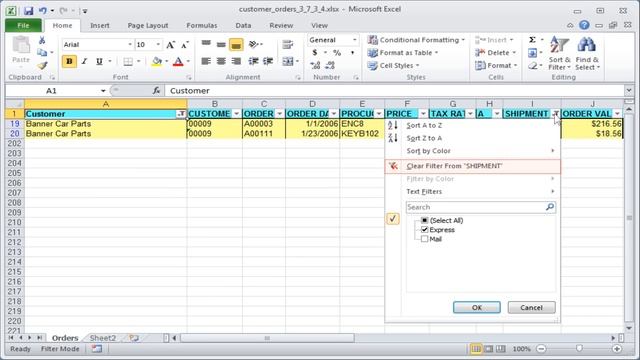Switch to the Formulas tab
This screenshot has height=360, width=640.
[202, 25]
